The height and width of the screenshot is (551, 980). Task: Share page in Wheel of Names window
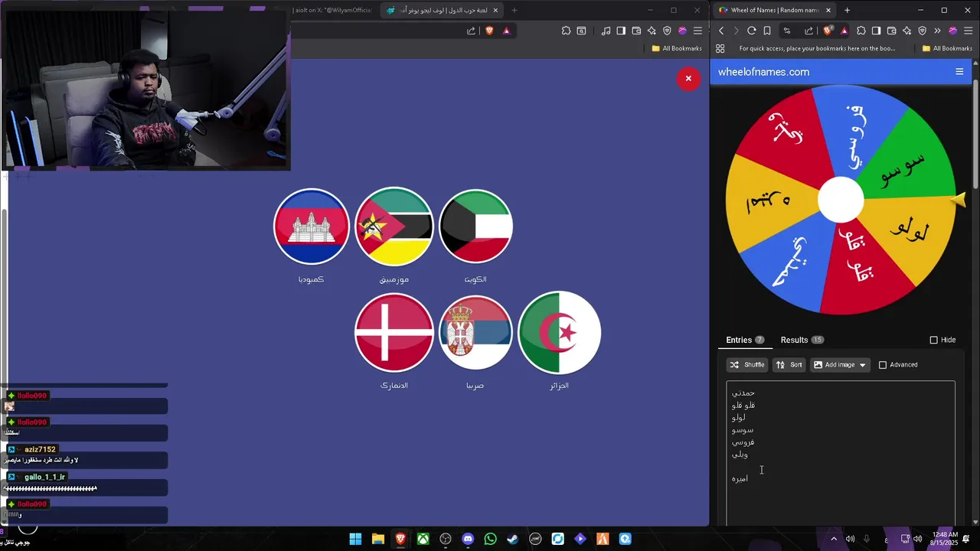pyautogui.click(x=809, y=31)
